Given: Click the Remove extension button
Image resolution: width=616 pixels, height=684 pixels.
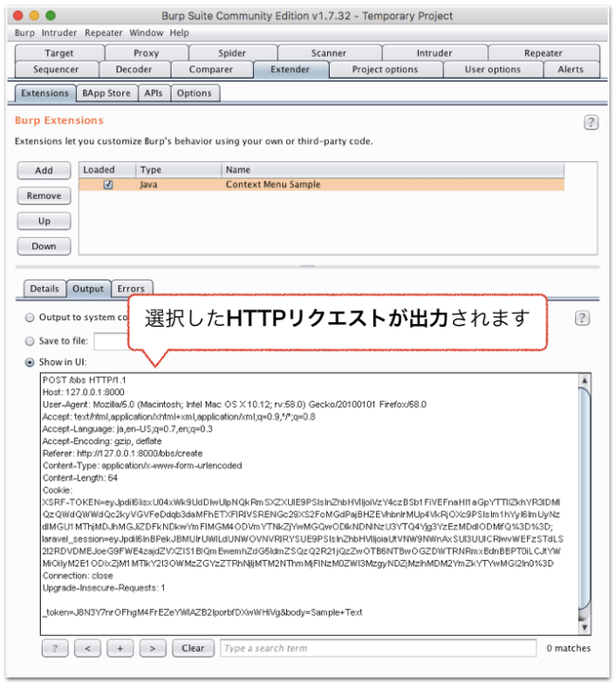Looking at the screenshot, I should coord(44,196).
